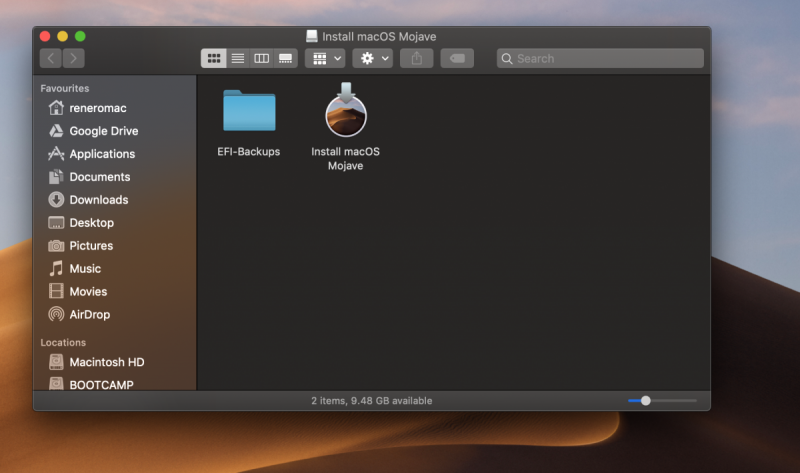Click the Downloads arrow circle icon

click(x=56, y=200)
